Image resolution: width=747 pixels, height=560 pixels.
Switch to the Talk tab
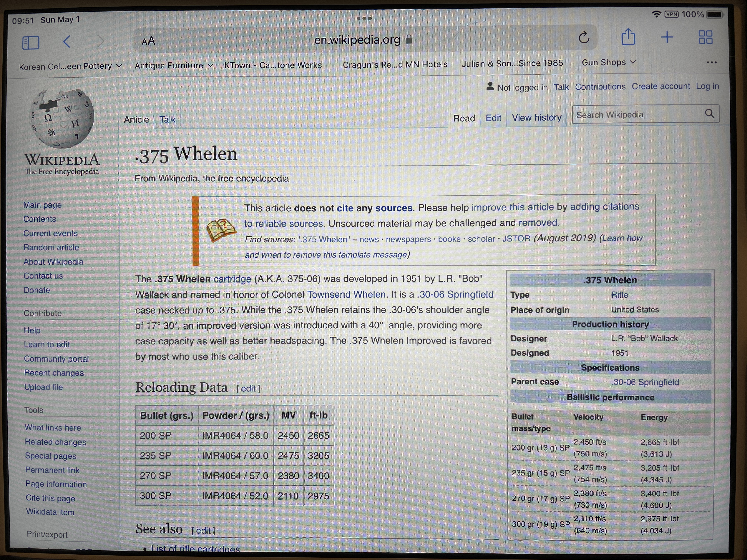click(x=167, y=119)
